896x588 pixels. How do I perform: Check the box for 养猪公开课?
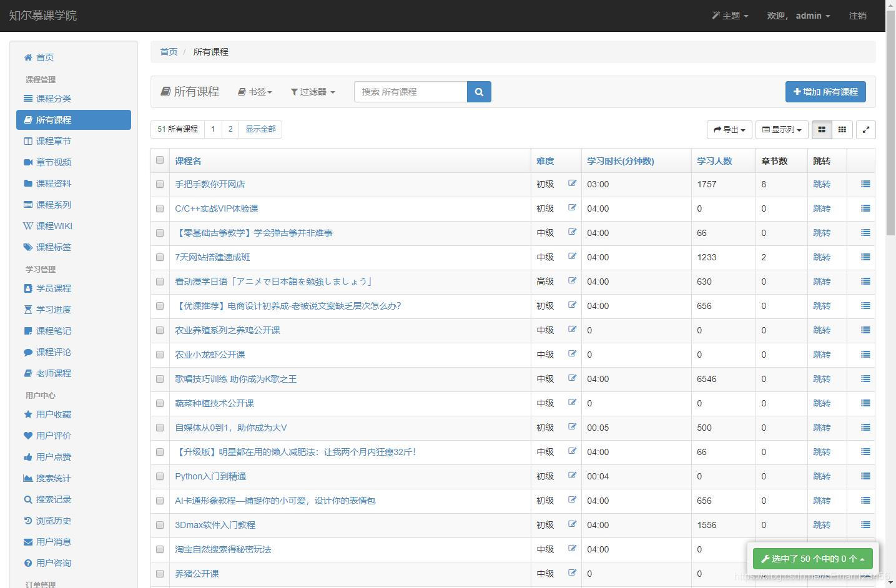pos(160,574)
